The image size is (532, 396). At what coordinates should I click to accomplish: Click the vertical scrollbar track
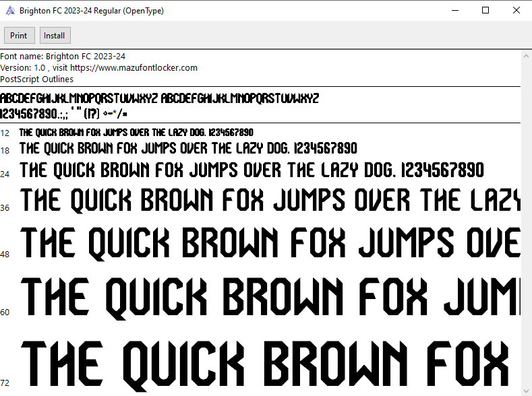526,224
